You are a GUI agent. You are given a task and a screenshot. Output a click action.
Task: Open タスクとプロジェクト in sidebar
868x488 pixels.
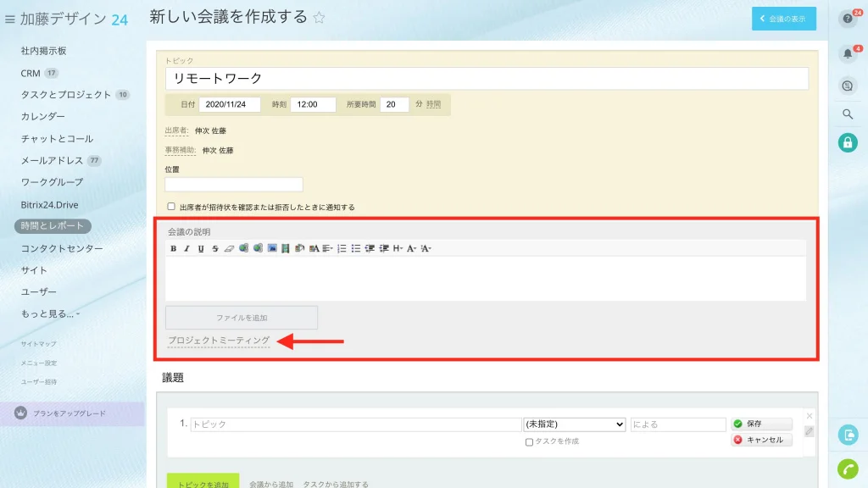tap(66, 95)
